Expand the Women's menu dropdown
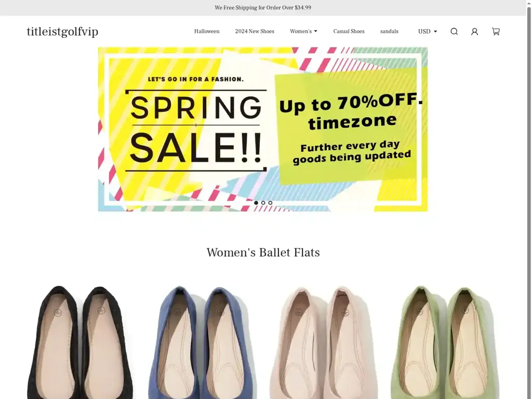 pos(303,31)
